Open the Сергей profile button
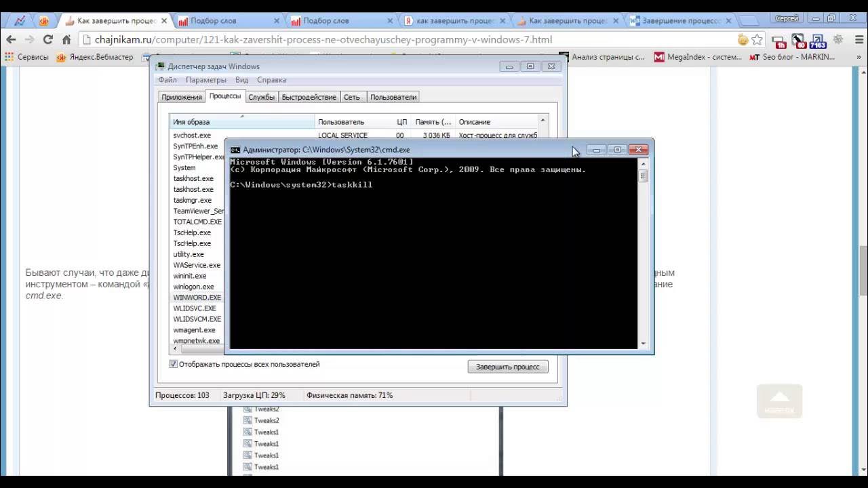868x488 pixels. click(x=787, y=18)
